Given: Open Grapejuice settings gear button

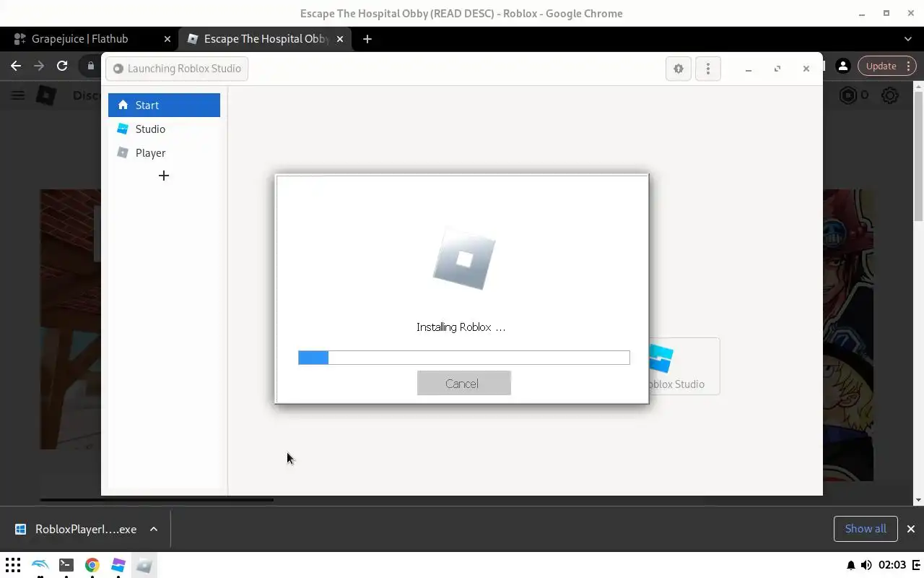Looking at the screenshot, I should (x=679, y=69).
